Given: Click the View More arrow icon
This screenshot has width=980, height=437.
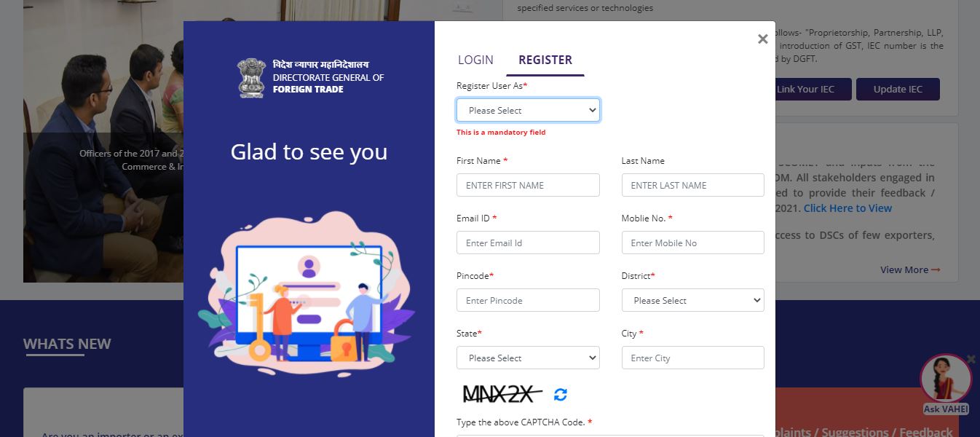Looking at the screenshot, I should pyautogui.click(x=935, y=269).
